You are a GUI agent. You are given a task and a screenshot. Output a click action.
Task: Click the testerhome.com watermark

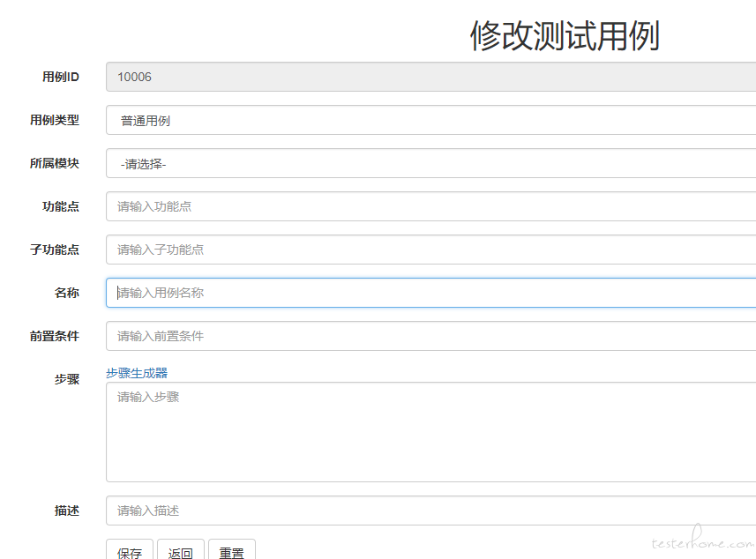702,540
